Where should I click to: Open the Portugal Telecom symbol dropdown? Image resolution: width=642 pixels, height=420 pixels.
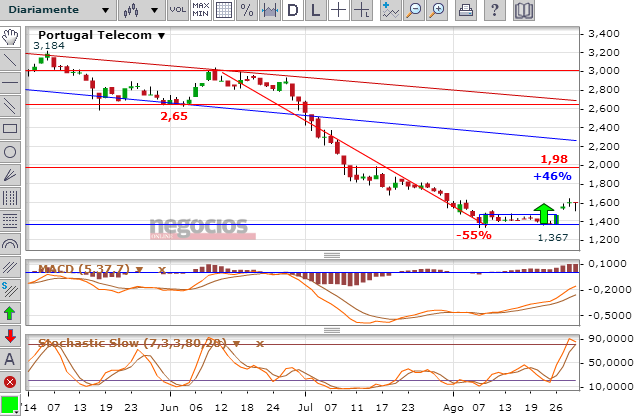point(161,36)
